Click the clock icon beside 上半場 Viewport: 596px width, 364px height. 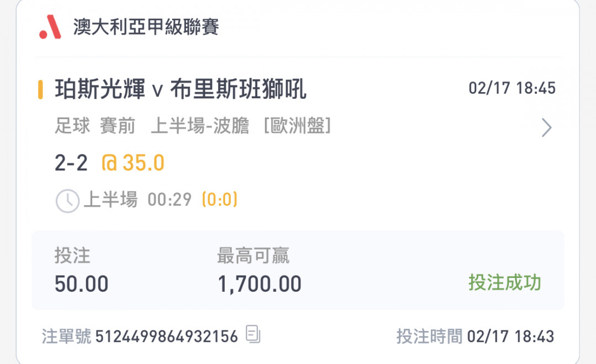coord(68,201)
